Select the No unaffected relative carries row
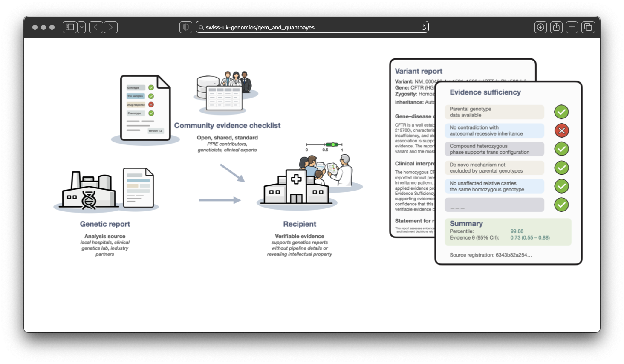624x364 pixels. 494,186
